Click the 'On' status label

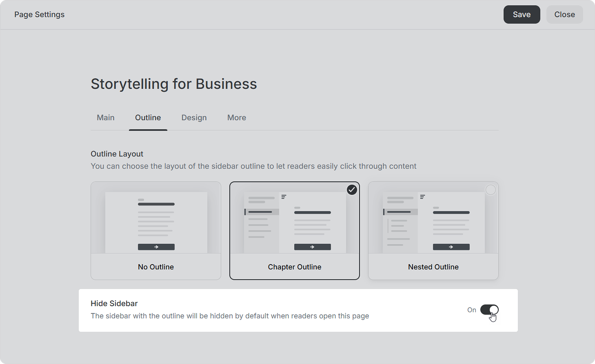[472, 310]
